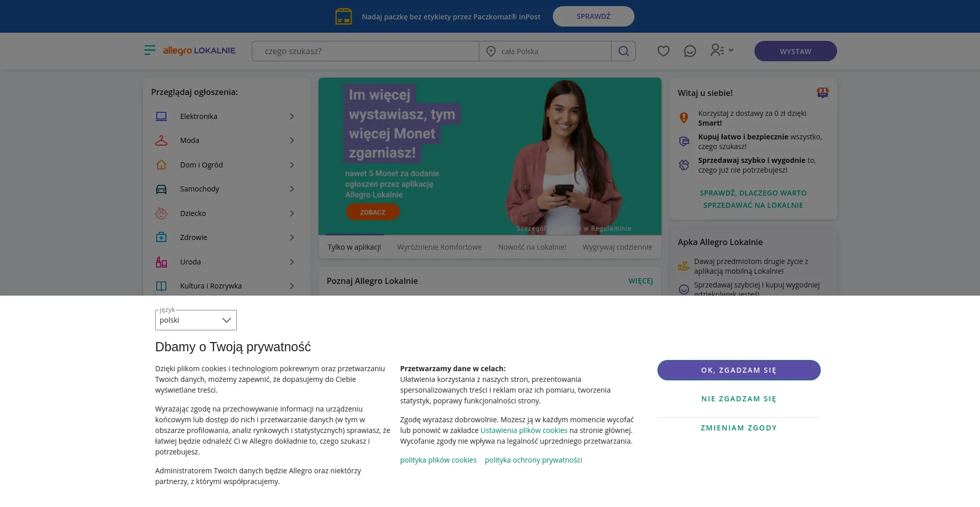Screen dimensions: 980x507
Task: Click the SPRAWDŹ button in top banner
Action: tap(594, 16)
